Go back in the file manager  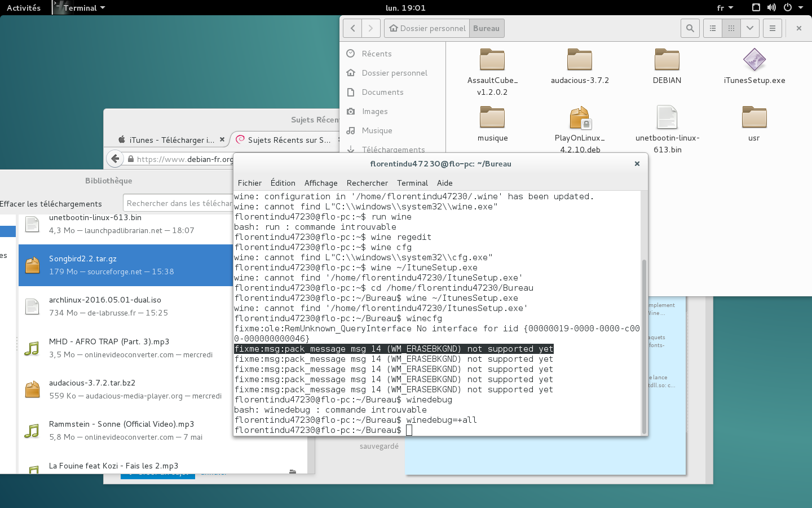pyautogui.click(x=352, y=28)
